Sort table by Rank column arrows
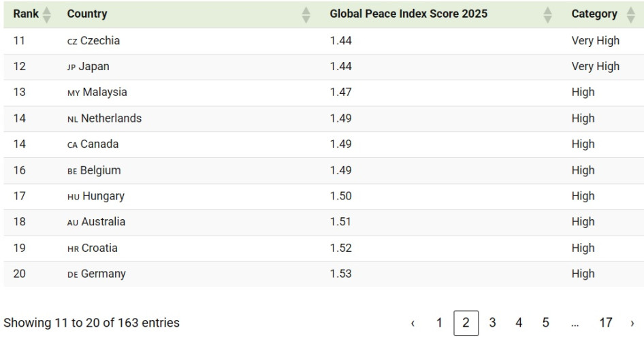Screen dimensions: 644x337 coord(47,14)
